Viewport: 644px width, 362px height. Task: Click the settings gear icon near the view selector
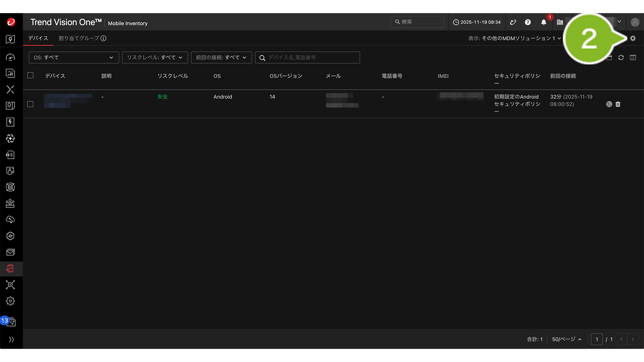[633, 38]
